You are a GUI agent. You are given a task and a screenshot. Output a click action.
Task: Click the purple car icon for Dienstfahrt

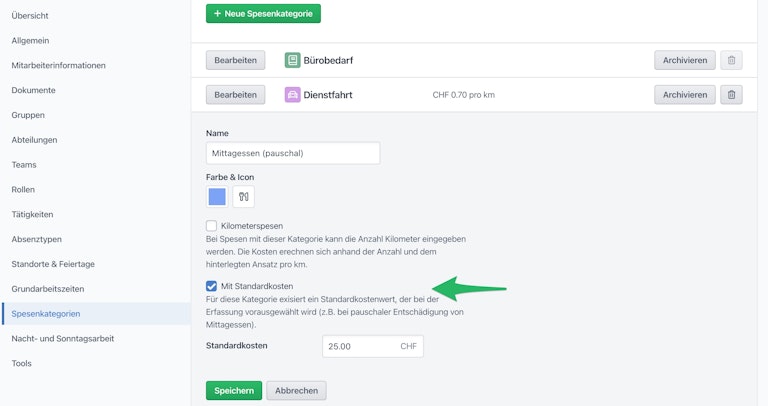pos(292,95)
